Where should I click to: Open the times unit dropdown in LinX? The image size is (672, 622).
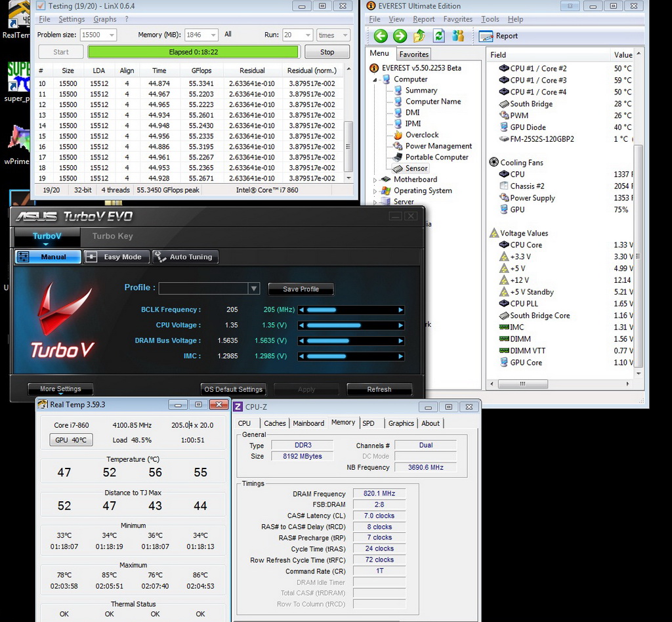[x=345, y=35]
